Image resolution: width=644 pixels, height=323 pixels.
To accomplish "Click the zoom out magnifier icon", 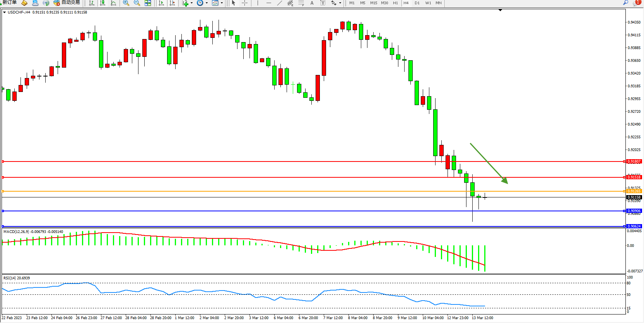I will point(137,3).
